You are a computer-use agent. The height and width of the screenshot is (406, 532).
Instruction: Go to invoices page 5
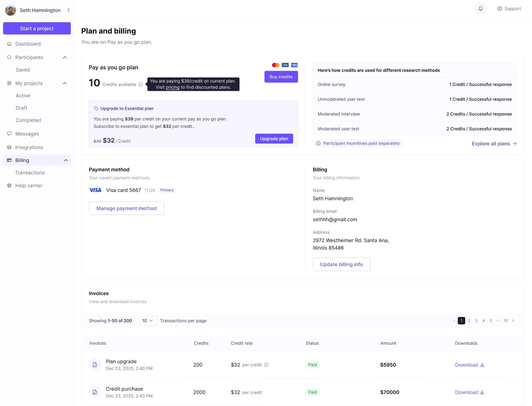(x=491, y=321)
